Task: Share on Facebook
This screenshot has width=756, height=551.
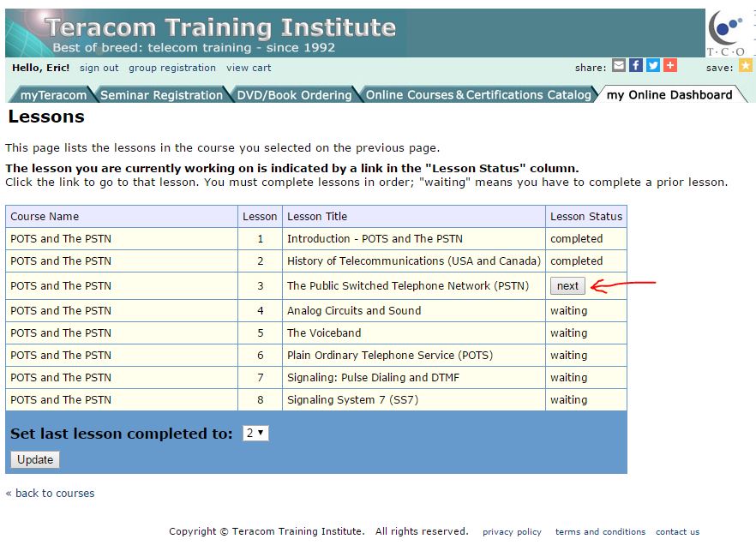Action: pos(634,64)
